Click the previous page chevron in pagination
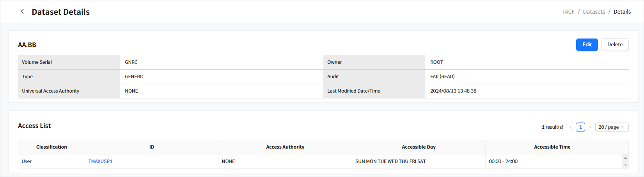This screenshot has height=177, width=644. tap(571, 127)
